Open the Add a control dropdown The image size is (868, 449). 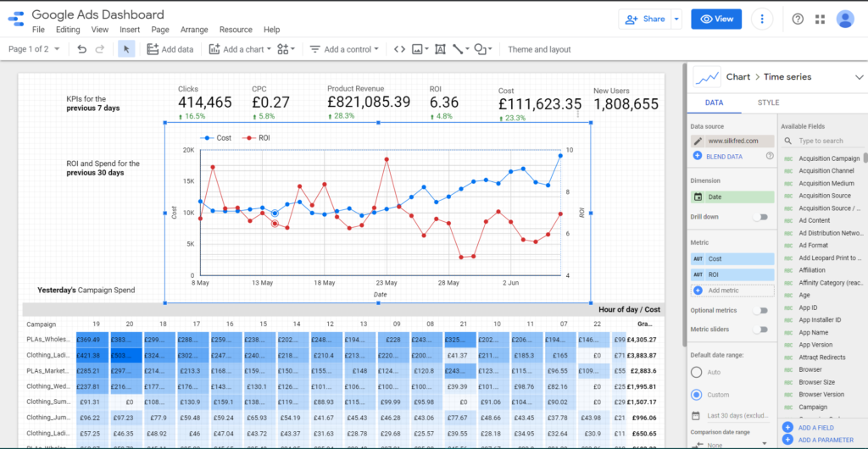click(344, 49)
